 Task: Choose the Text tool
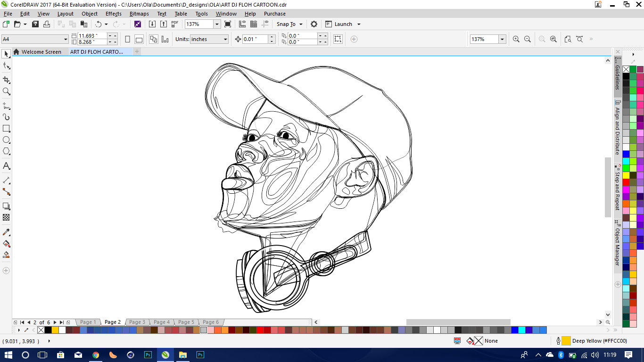6,166
